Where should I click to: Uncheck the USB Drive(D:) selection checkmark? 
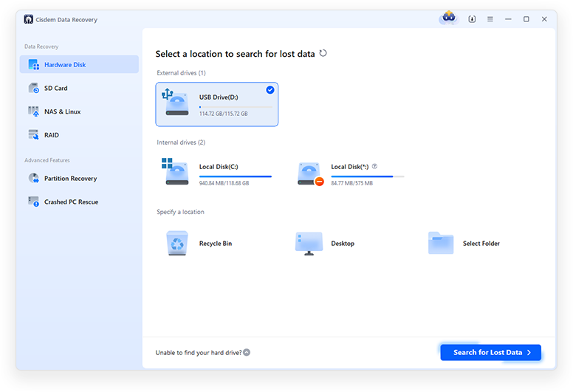click(270, 90)
